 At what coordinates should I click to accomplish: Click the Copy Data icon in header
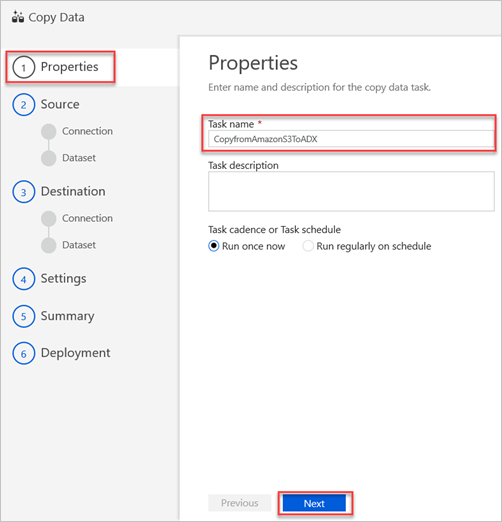pyautogui.click(x=18, y=17)
